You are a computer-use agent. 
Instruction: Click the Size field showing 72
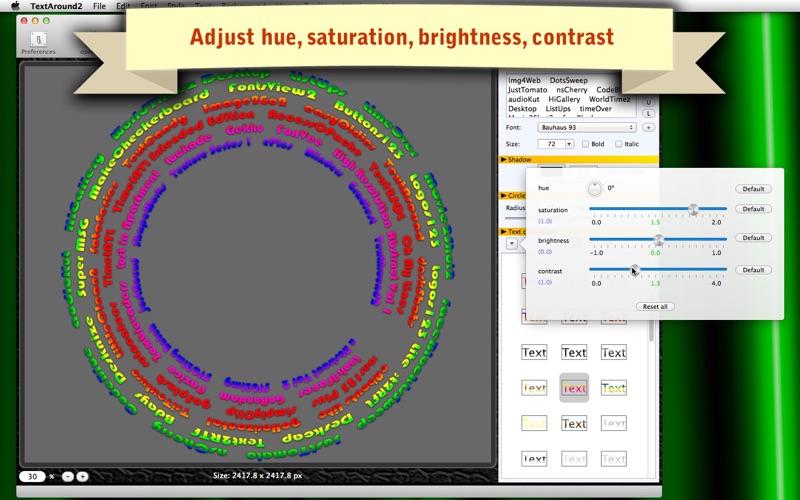(551, 144)
